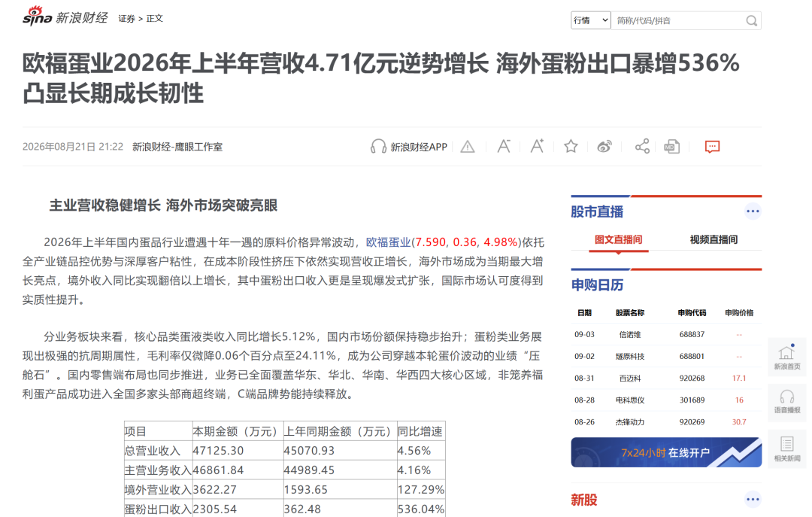The height and width of the screenshot is (517, 812).
Task: Click the 新浪财经-鹰眼工作室 source text
Action: pos(177,147)
